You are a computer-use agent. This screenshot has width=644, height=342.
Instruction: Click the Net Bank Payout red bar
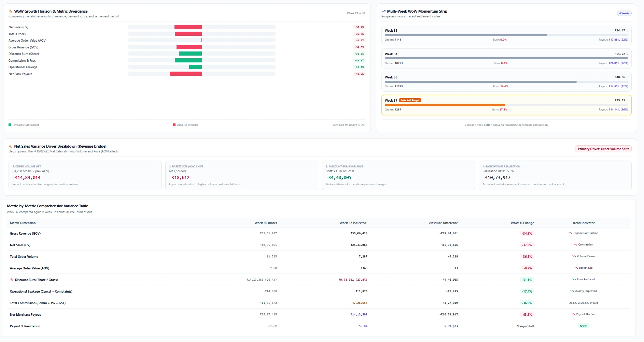[x=186, y=74]
